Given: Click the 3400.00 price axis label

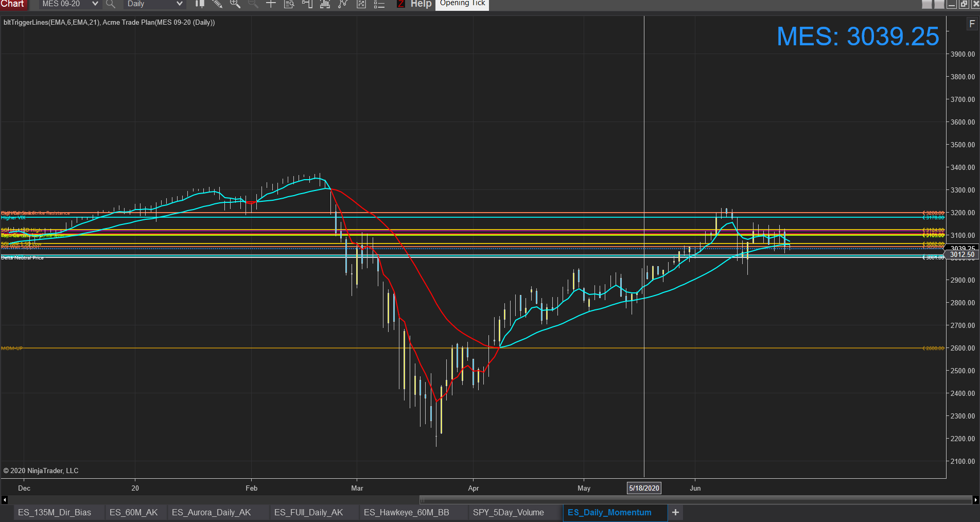Looking at the screenshot, I should [x=962, y=167].
